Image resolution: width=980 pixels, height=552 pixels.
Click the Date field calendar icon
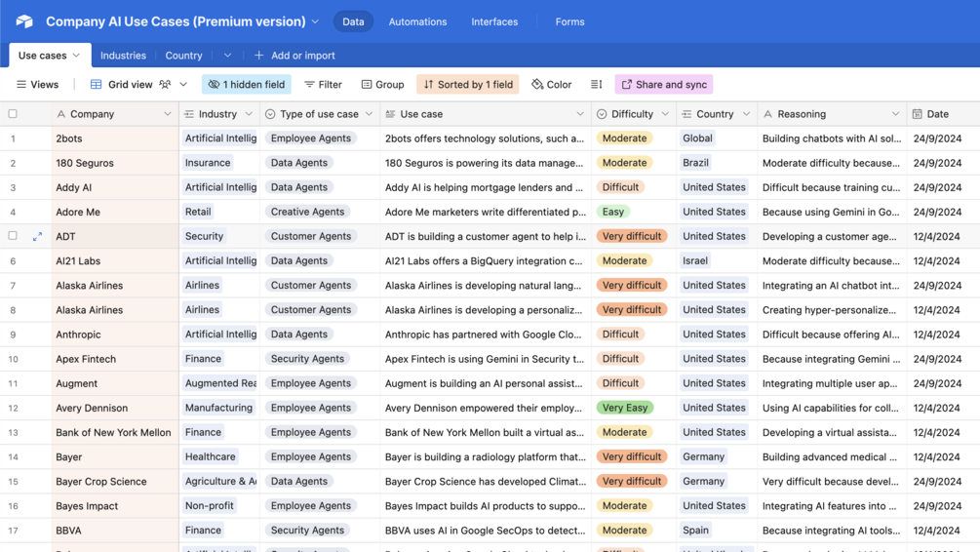pos(917,114)
